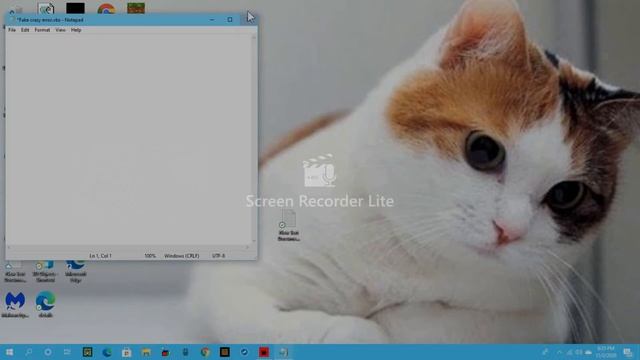Open the Windows Start menu
The height and width of the screenshot is (360, 640).
pos(9,352)
